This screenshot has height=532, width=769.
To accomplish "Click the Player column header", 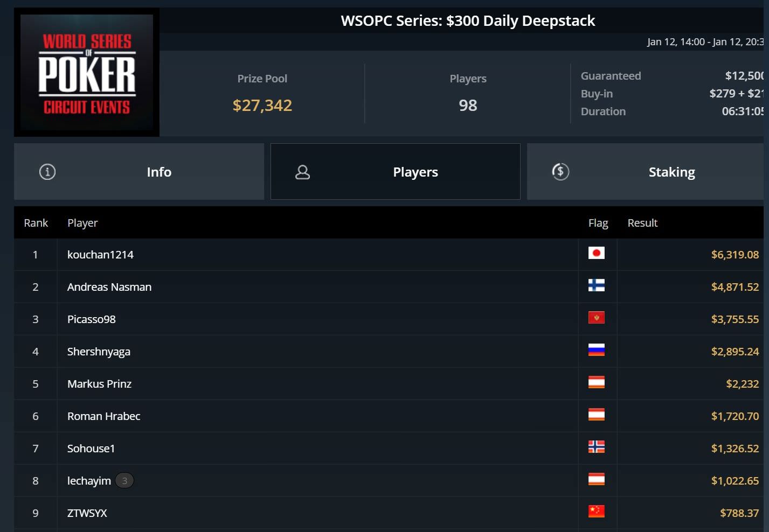I will coord(82,223).
